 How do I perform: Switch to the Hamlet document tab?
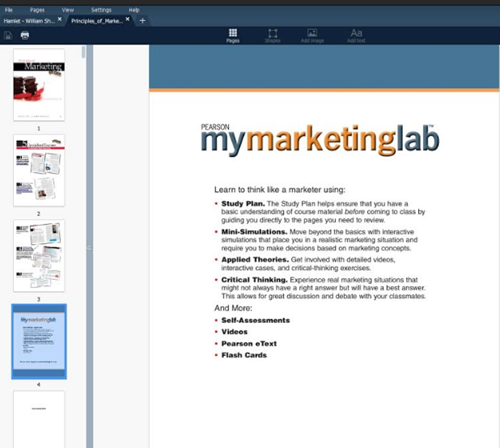click(x=29, y=21)
